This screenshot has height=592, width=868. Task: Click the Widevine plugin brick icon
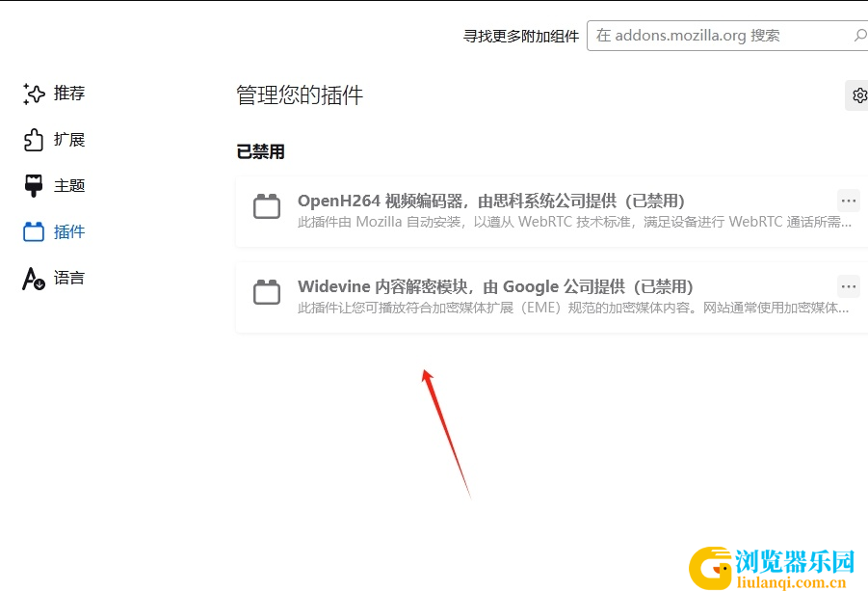267,292
